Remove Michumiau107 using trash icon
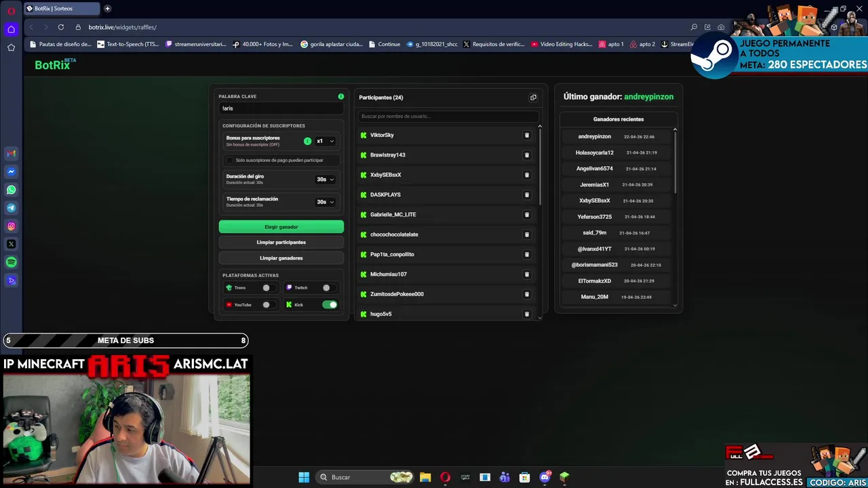This screenshot has width=868, height=488. click(527, 274)
